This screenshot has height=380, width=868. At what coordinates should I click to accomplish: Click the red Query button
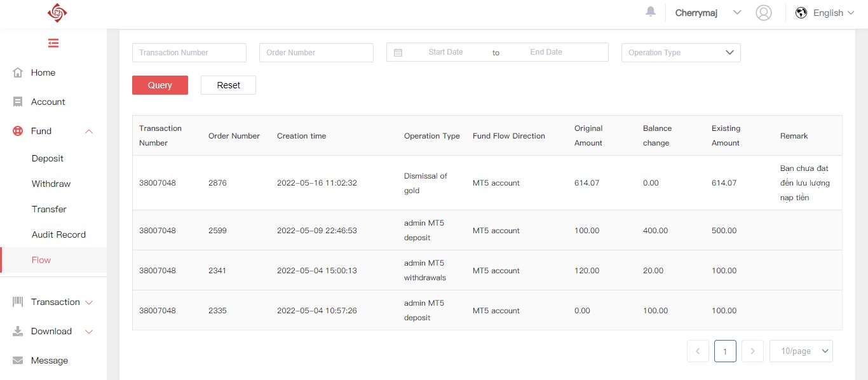point(160,85)
